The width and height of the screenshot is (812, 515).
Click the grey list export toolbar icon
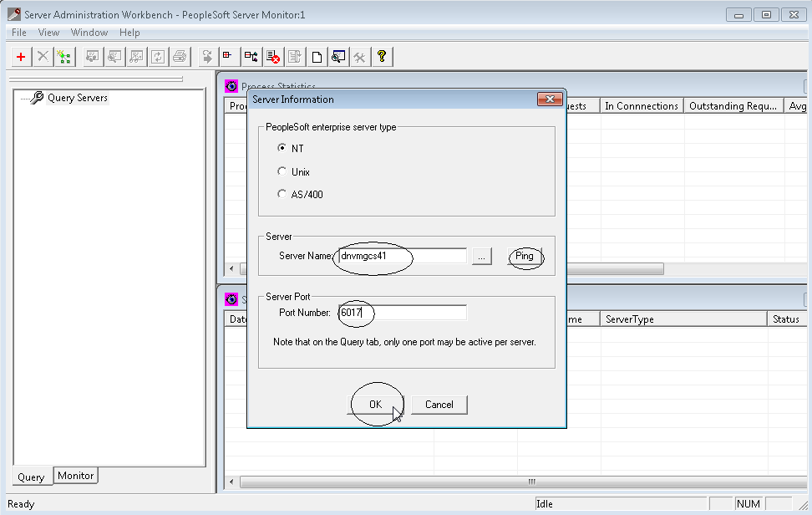click(295, 57)
